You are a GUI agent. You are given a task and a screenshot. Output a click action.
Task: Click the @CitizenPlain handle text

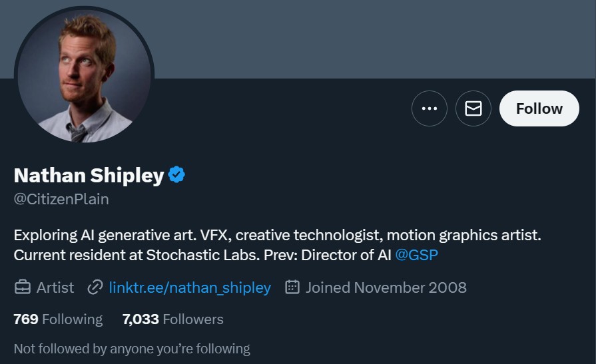coord(61,199)
